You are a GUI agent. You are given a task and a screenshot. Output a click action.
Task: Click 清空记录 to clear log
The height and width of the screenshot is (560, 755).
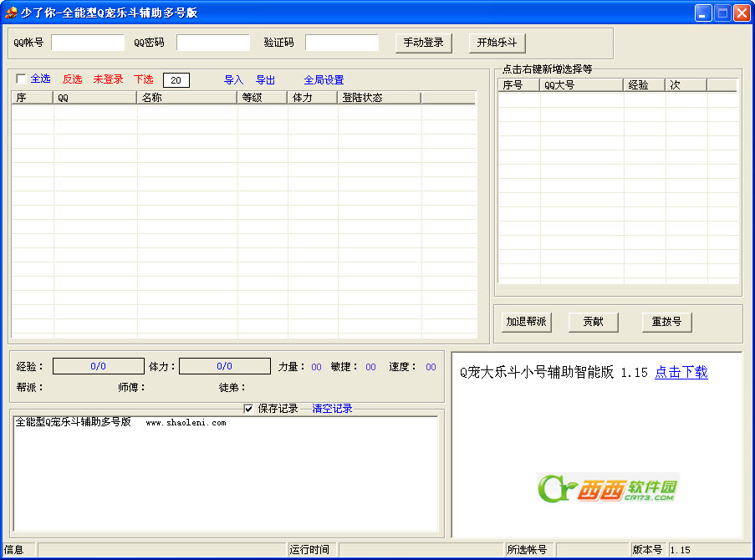(332, 409)
